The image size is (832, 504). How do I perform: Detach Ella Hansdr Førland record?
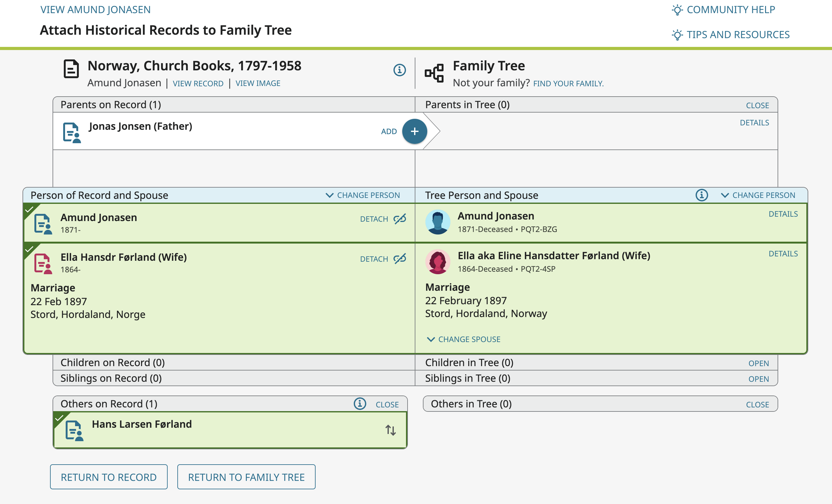point(400,259)
